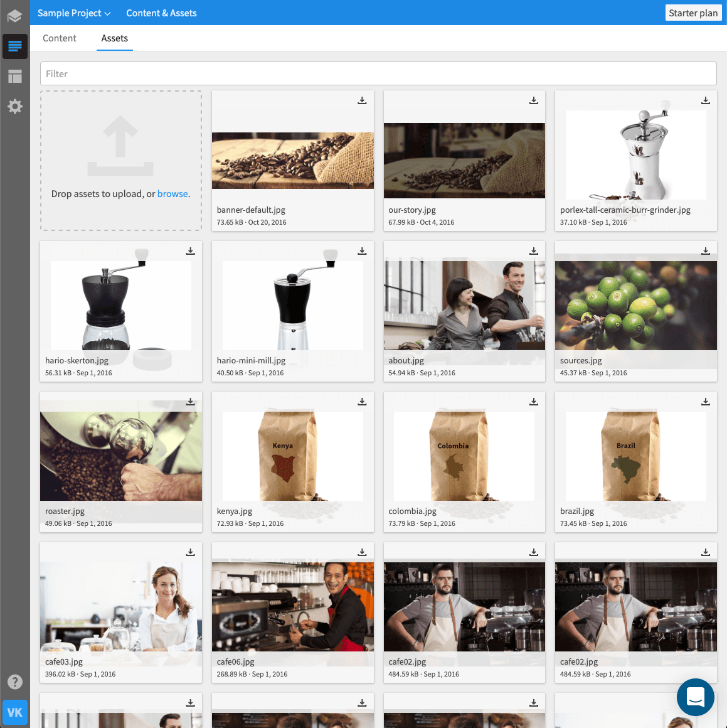This screenshot has height=728, width=727.
Task: Download kenya.jpg via its download icon
Action: pos(362,402)
